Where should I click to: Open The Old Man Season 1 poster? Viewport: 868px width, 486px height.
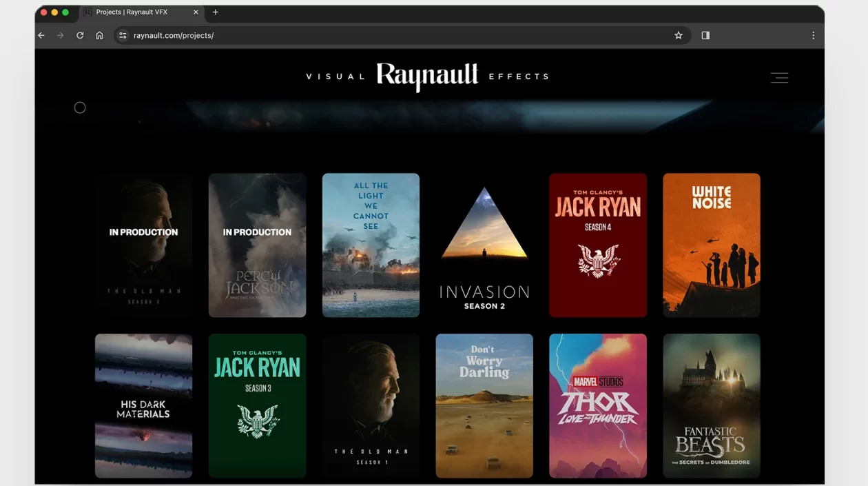coord(371,406)
